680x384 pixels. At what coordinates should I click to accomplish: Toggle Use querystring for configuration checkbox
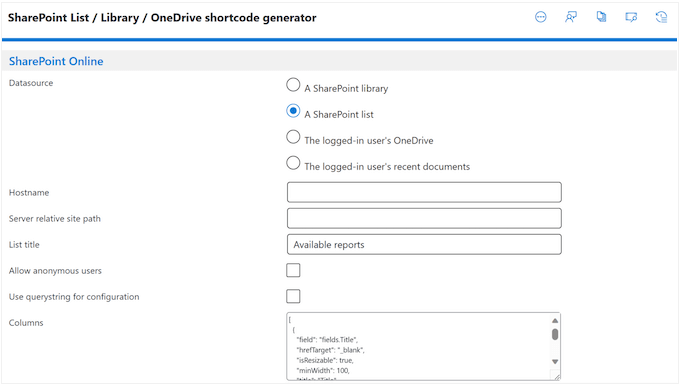[x=293, y=296]
